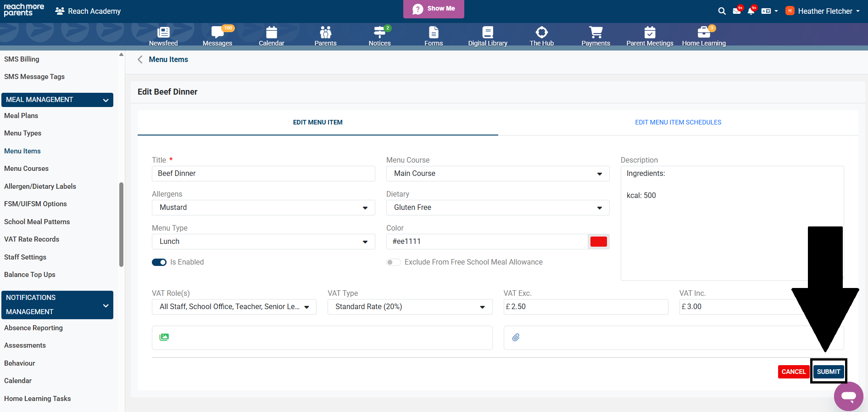Viewport: 868px width, 412px height.
Task: Open the Menu Course dropdown
Action: click(x=497, y=174)
